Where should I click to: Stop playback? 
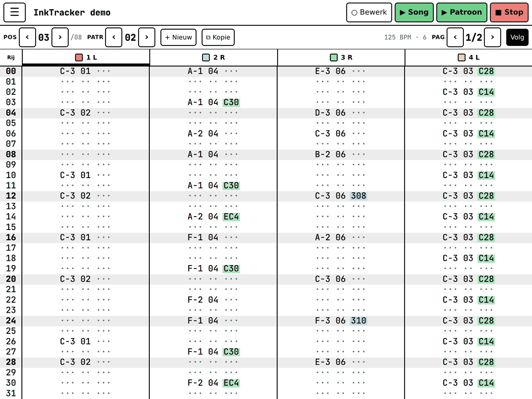pos(509,12)
